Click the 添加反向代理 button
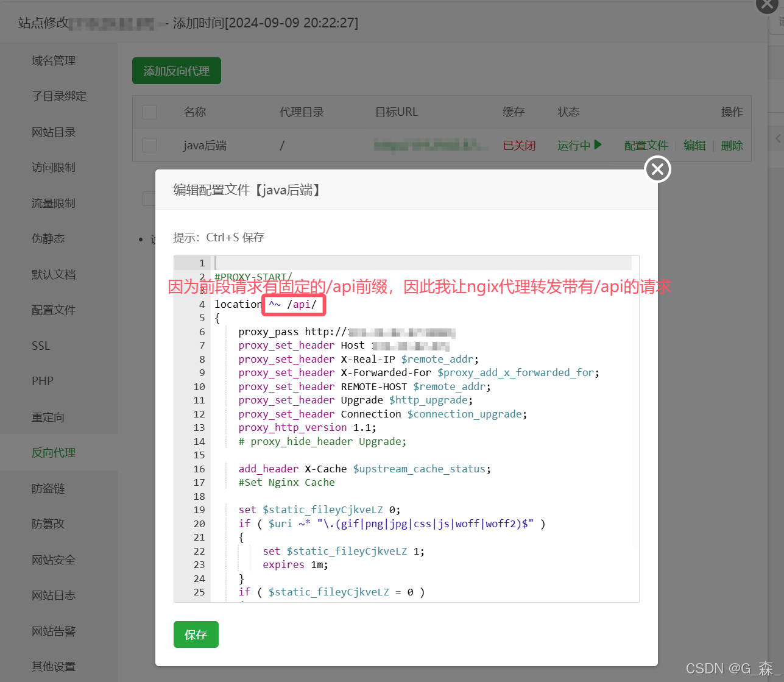 coord(176,70)
